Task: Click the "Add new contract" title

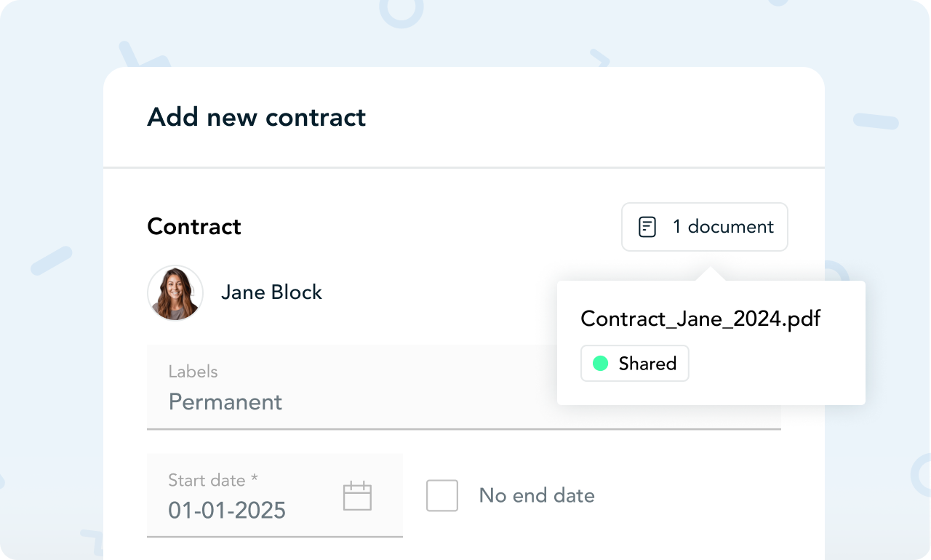Action: coord(256,117)
